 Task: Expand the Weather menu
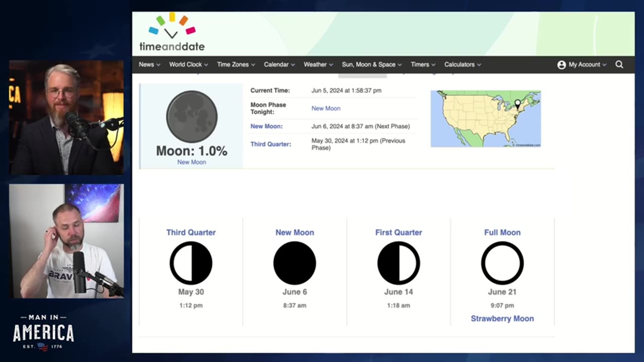318,64
